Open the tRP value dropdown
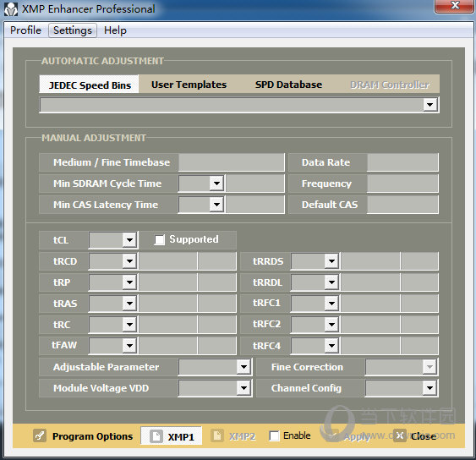 [129, 282]
